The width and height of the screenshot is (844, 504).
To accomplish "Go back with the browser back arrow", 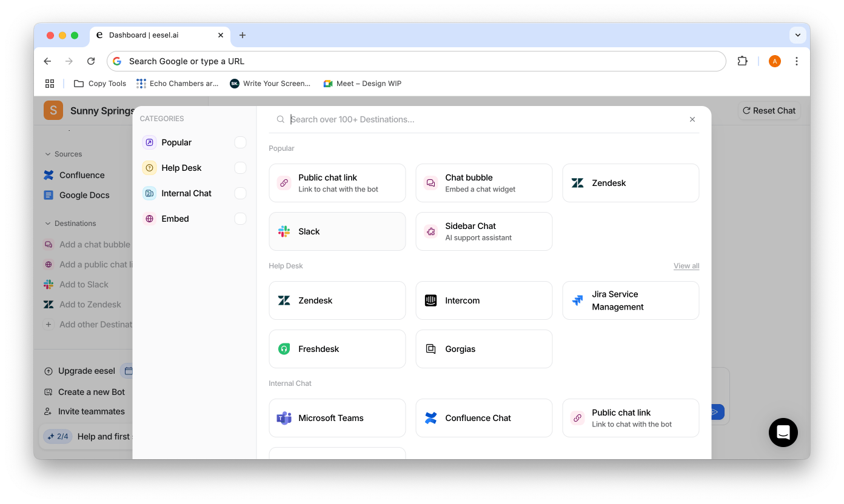I will tap(47, 61).
